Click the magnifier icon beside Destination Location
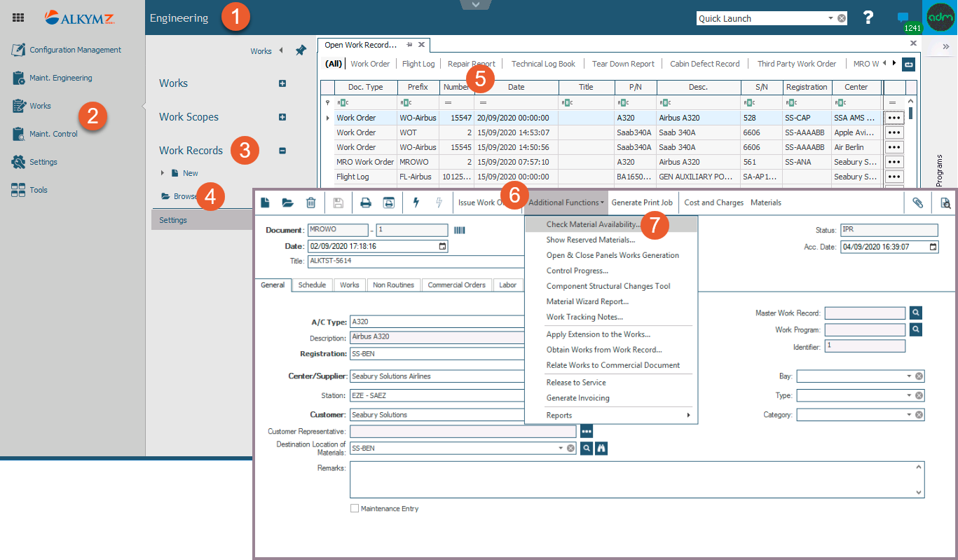 tap(587, 448)
